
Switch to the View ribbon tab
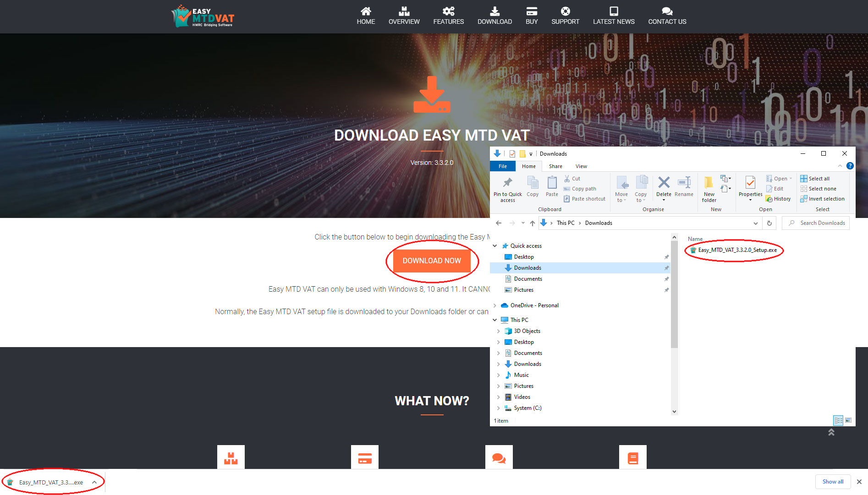pyautogui.click(x=581, y=166)
